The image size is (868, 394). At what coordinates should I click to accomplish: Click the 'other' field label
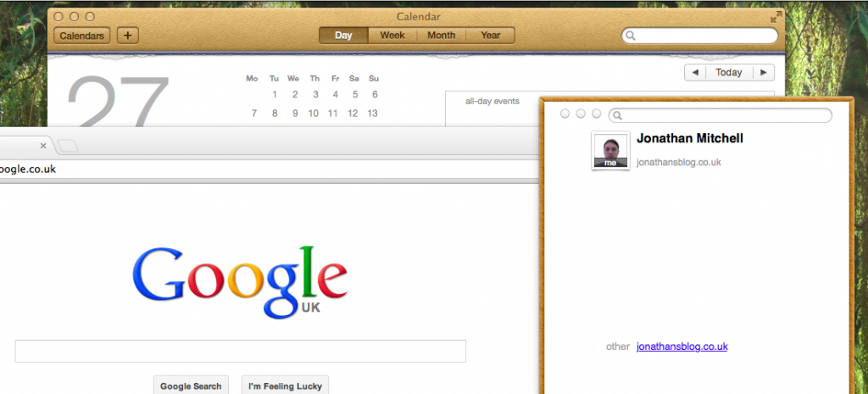coord(618,347)
